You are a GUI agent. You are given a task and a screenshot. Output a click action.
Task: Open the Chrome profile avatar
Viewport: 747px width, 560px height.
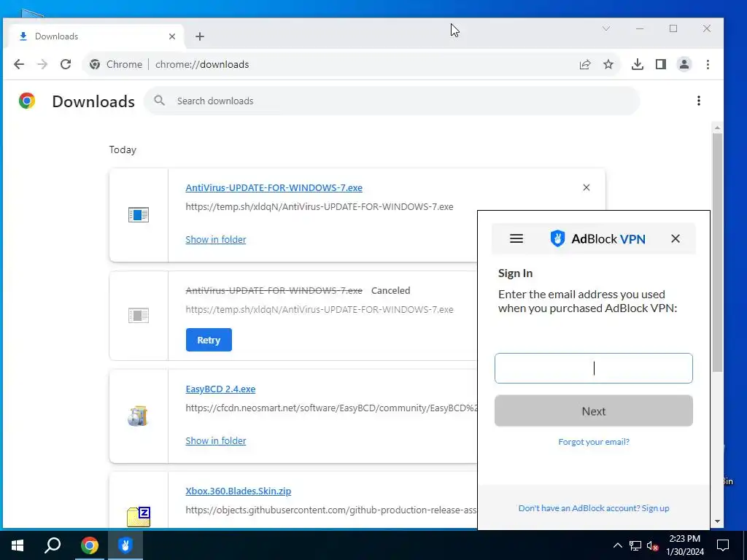click(x=684, y=64)
